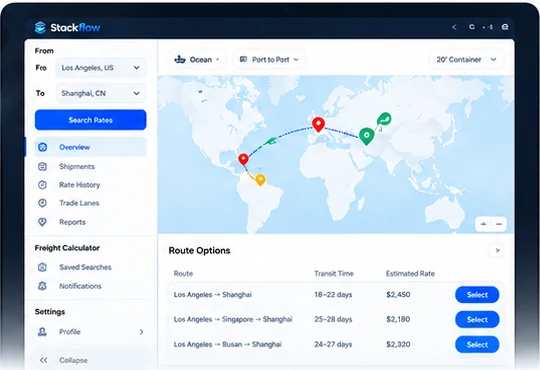Screen dimensions: 540x370
Task: Click the Freight Calculator heading
Action: (x=67, y=248)
